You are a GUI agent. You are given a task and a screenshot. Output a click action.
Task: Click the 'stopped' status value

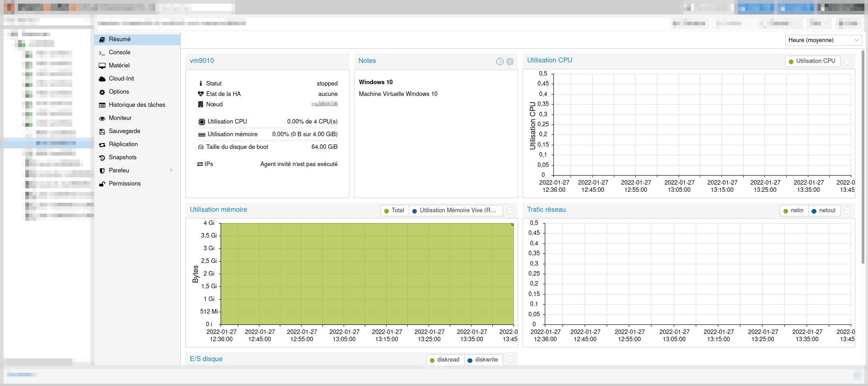pyautogui.click(x=327, y=84)
